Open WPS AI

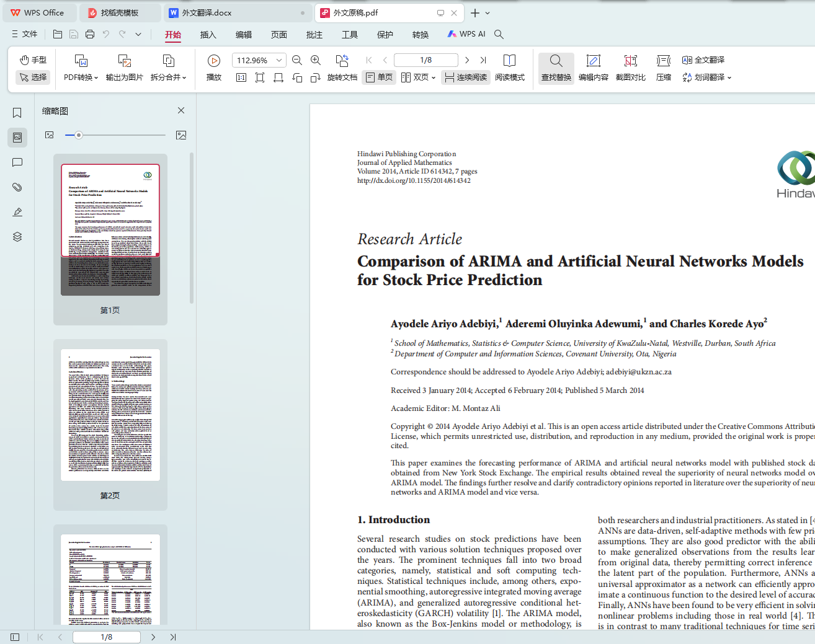(467, 34)
